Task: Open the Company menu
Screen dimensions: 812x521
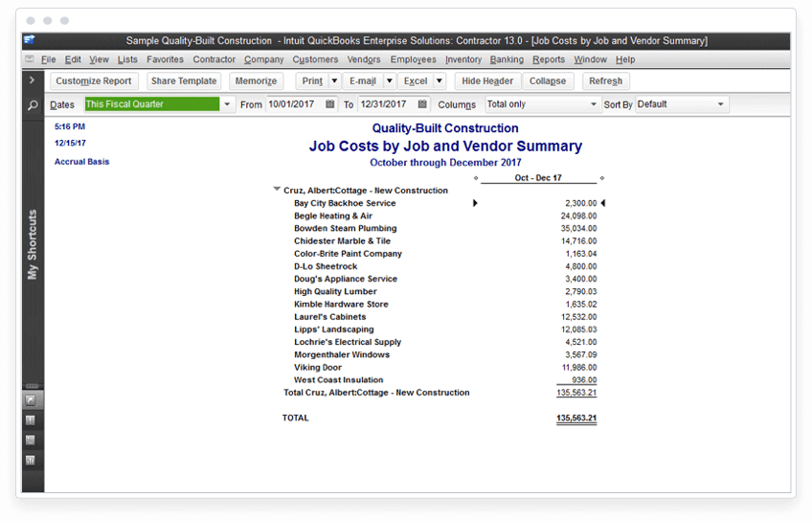Action: [x=264, y=59]
